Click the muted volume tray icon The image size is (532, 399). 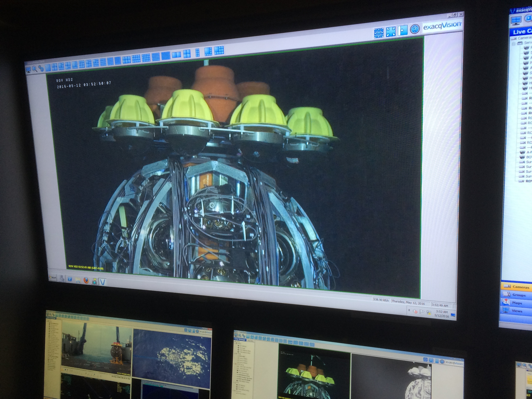[415, 311]
